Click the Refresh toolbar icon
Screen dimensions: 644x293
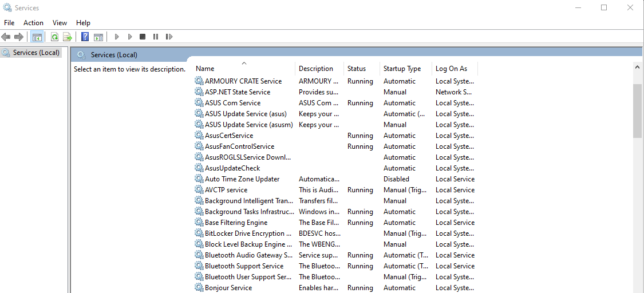point(54,37)
